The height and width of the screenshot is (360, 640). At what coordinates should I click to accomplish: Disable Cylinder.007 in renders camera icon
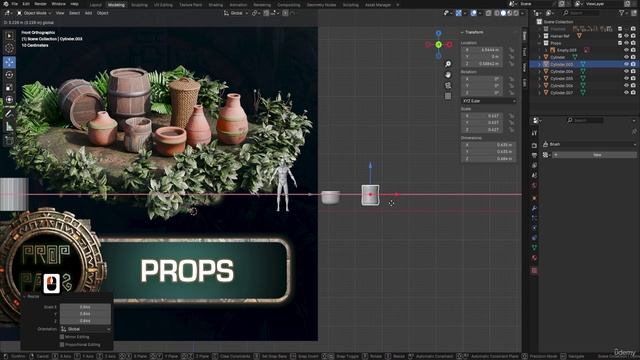(633, 93)
